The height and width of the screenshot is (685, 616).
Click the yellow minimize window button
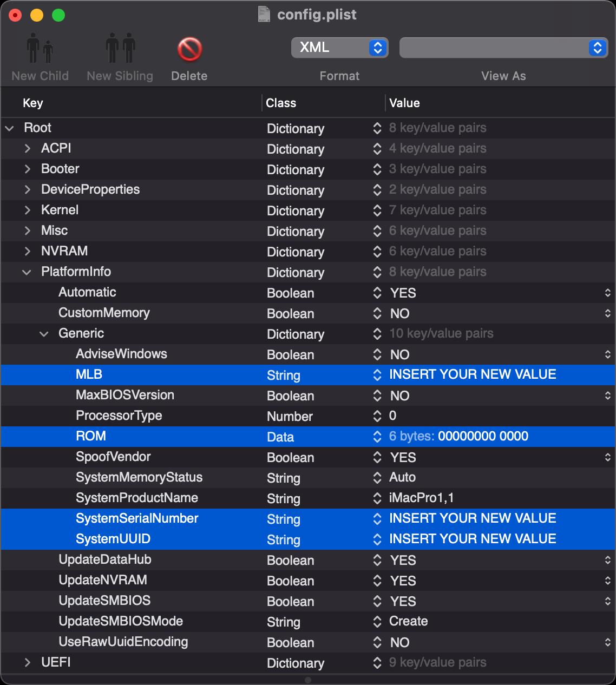click(37, 15)
